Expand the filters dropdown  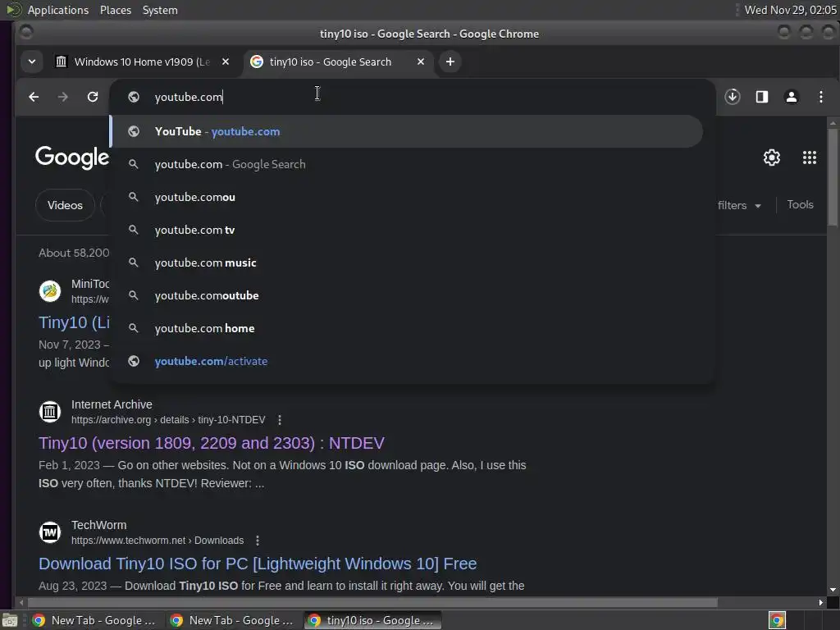(739, 206)
